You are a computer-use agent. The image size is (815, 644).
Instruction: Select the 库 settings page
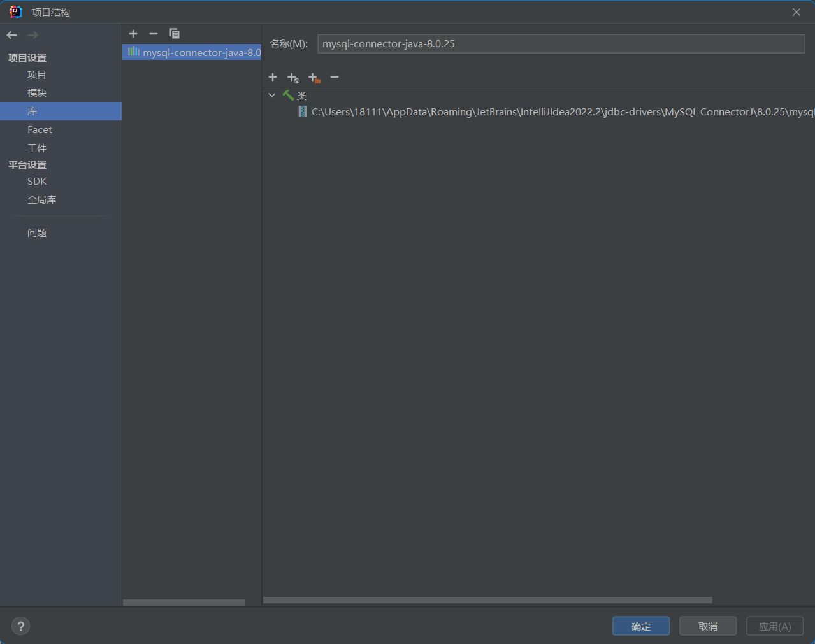pyautogui.click(x=61, y=111)
